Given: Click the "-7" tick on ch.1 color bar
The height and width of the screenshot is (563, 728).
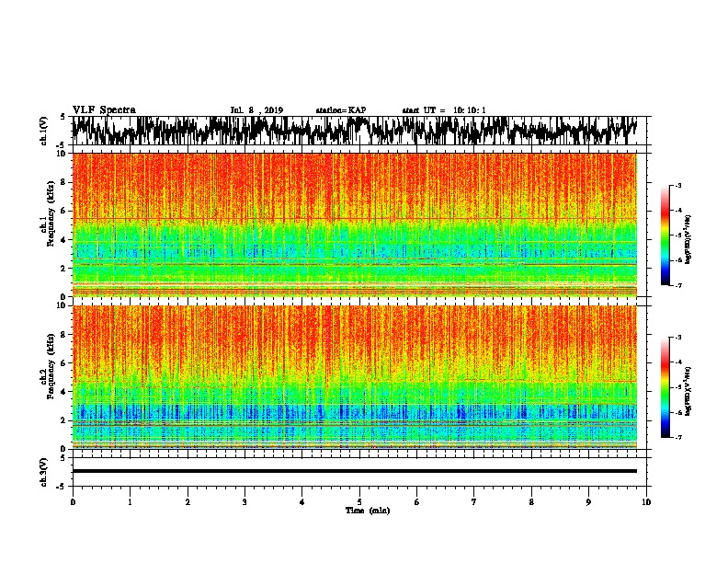Looking at the screenshot, I should 677,285.
